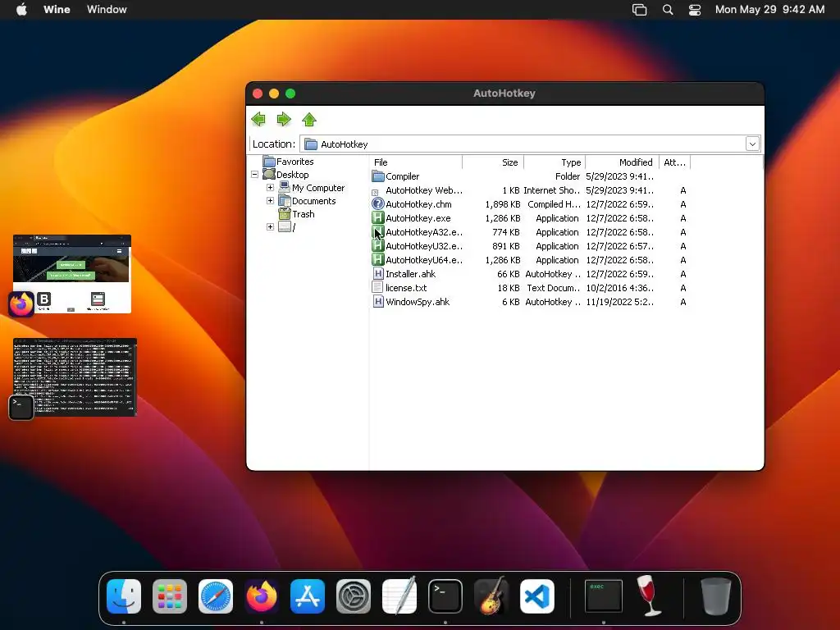Open the Location dropdown arrow
This screenshot has width=840, height=630.
[x=752, y=144]
